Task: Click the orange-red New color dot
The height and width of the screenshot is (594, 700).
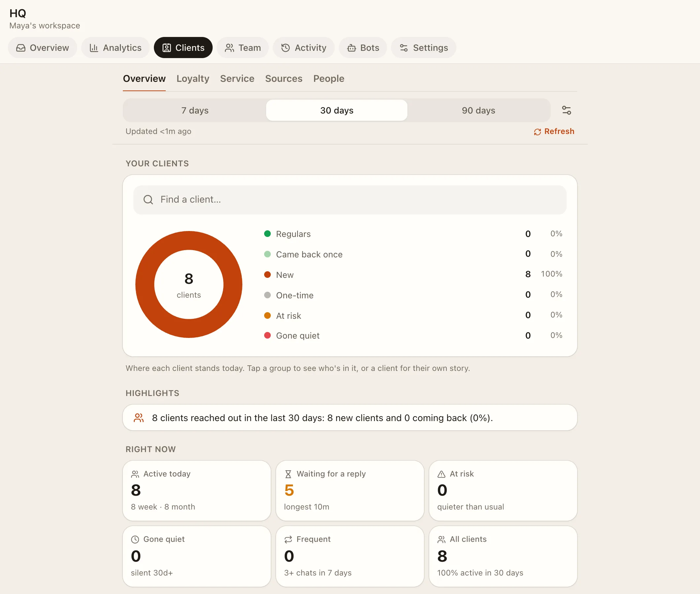Action: tap(267, 275)
